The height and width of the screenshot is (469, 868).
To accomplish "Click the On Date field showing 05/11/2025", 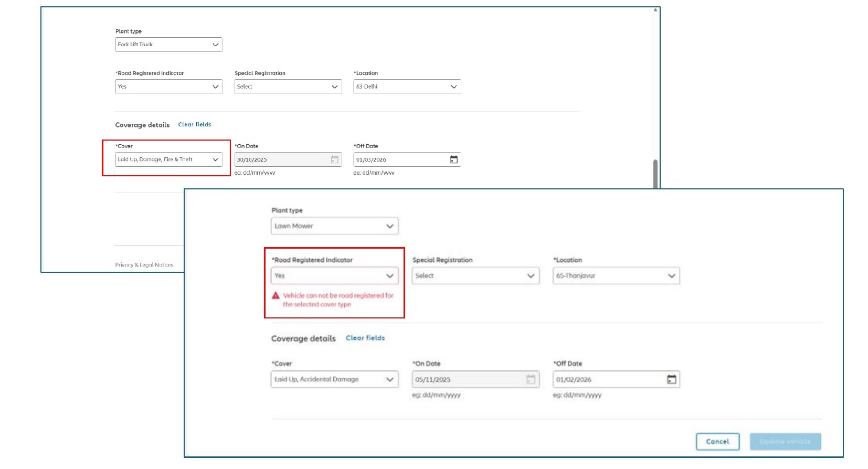I will pyautogui.click(x=475, y=379).
